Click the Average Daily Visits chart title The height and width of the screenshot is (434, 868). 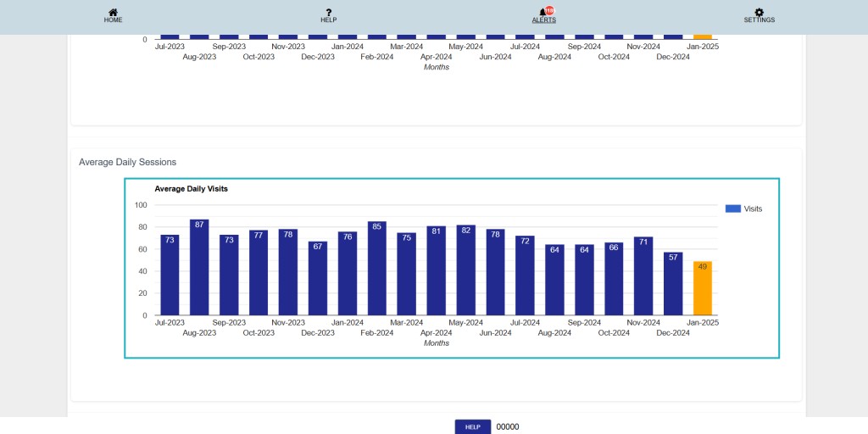pyautogui.click(x=191, y=189)
